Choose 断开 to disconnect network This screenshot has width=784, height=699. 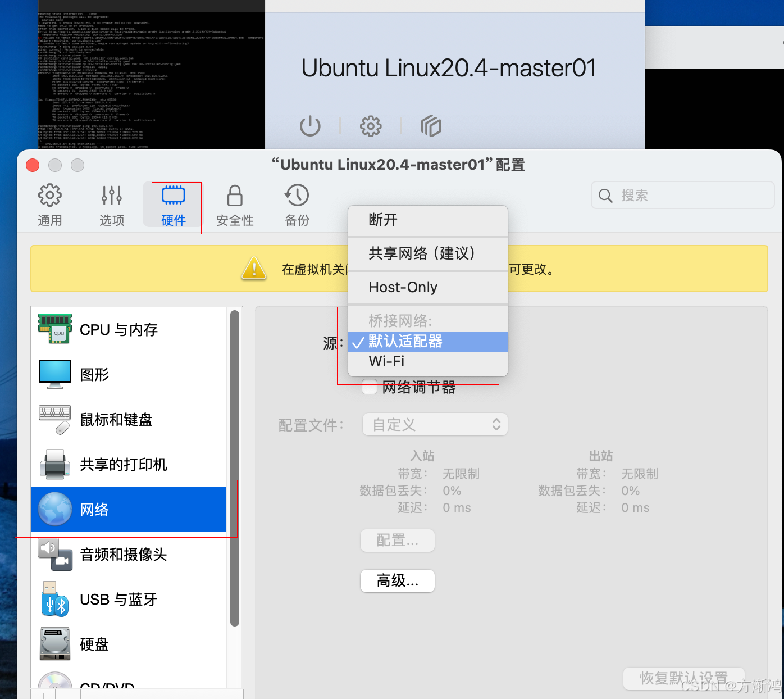pyautogui.click(x=383, y=220)
